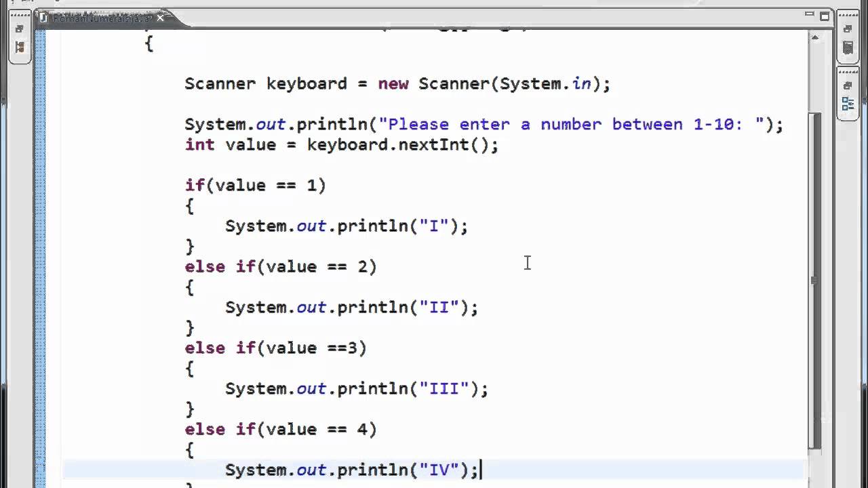Open the Package Explorer fast view icon on left

19,47
